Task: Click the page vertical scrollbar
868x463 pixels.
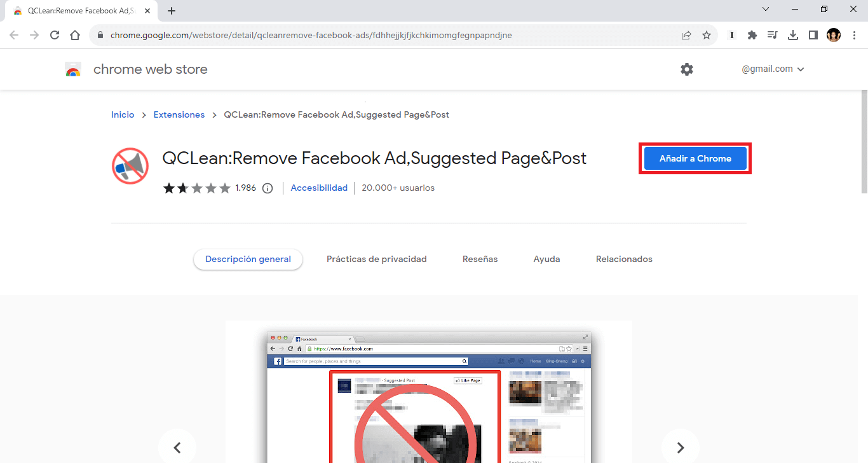Action: tap(864, 141)
